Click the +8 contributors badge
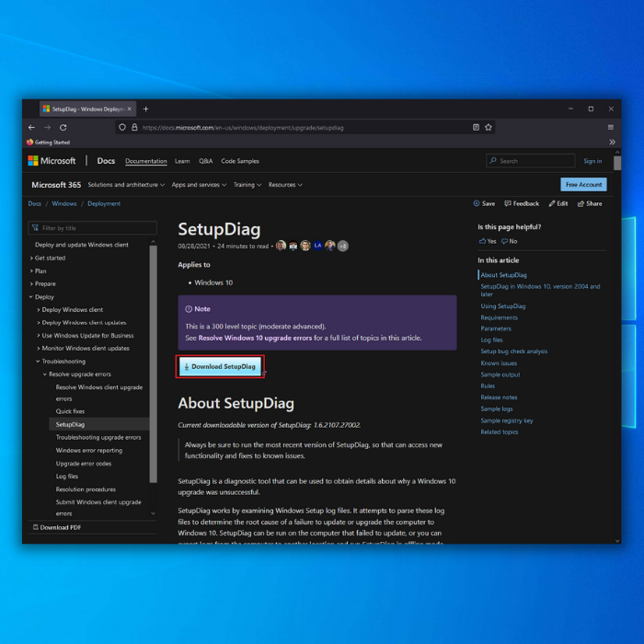 (x=343, y=246)
